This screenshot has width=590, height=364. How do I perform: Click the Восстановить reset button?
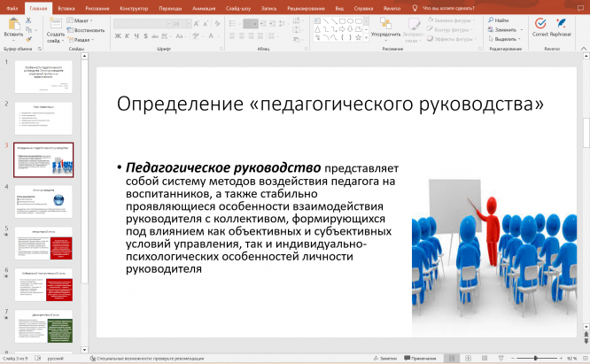point(87,29)
